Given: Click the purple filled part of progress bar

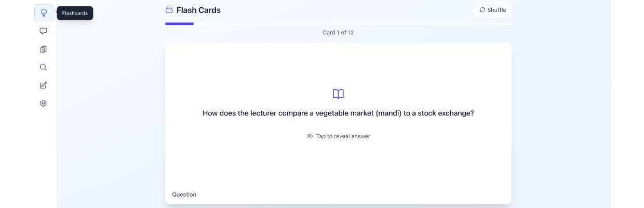Looking at the screenshot, I should 179,23.
